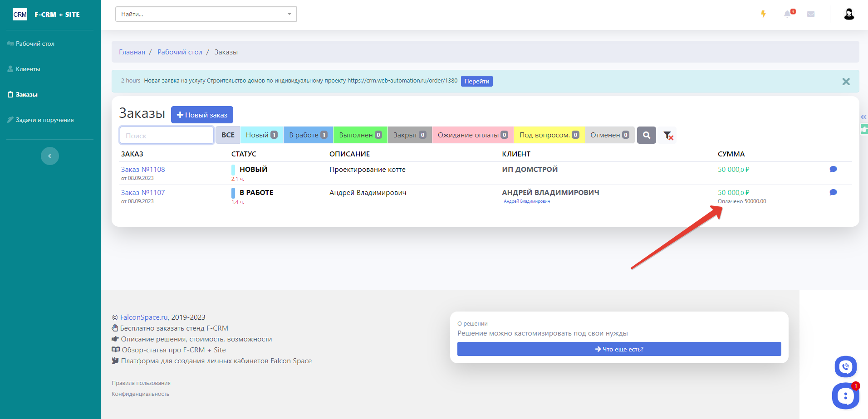Filter orders by Ожидание оплаты status

(x=472, y=135)
